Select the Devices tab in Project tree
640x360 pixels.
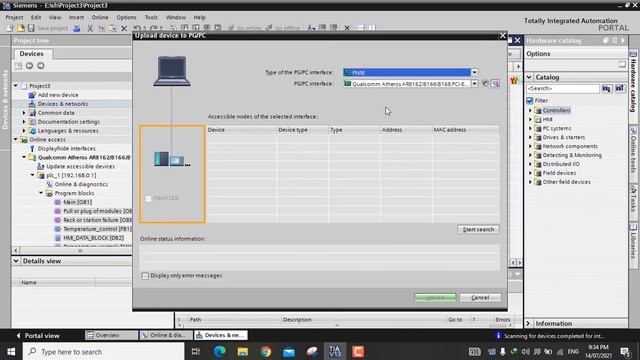(x=31, y=53)
